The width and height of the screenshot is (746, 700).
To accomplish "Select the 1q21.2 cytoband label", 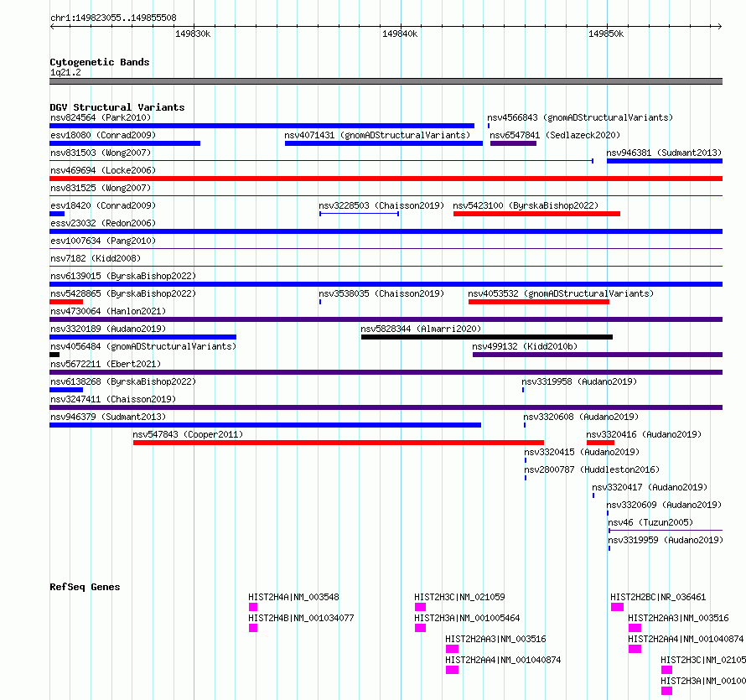I will coord(65,73).
